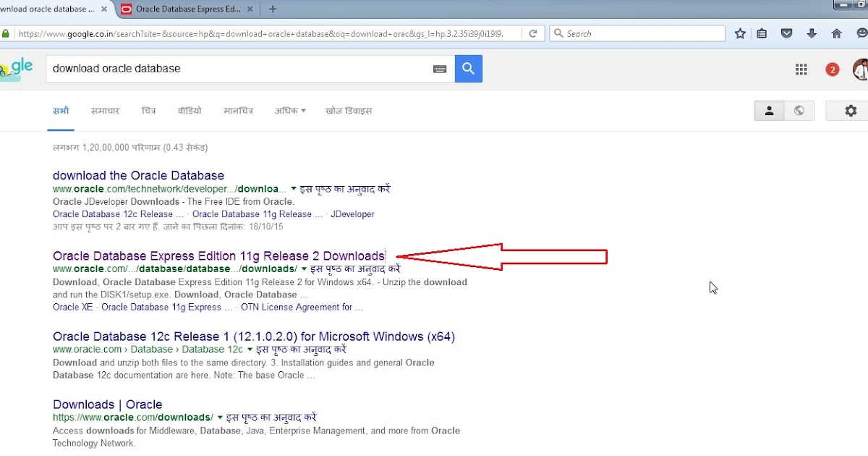
Task: Open Google search settings gear
Action: 851,111
